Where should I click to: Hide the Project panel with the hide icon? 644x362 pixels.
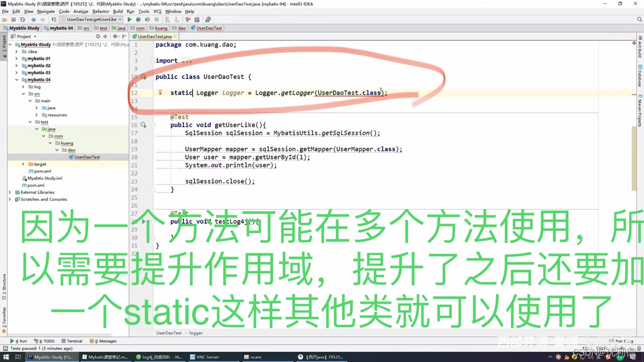[x=124, y=37]
